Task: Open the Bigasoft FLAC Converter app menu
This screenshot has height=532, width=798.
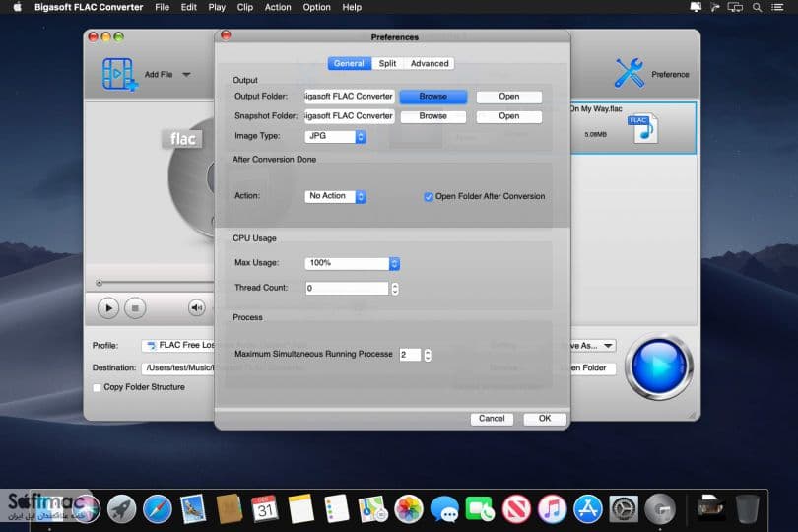Action: tap(89, 7)
